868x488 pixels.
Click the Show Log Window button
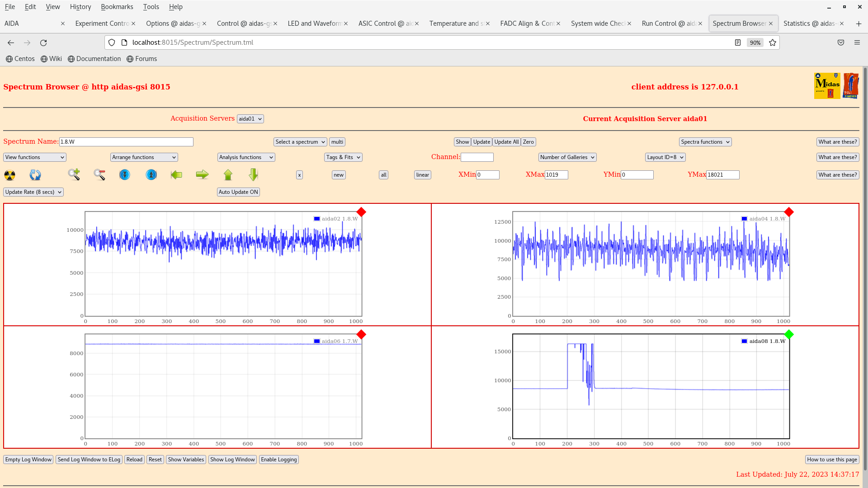click(x=232, y=460)
